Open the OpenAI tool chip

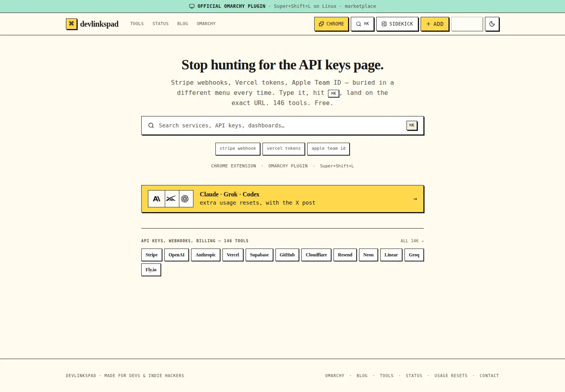177,255
